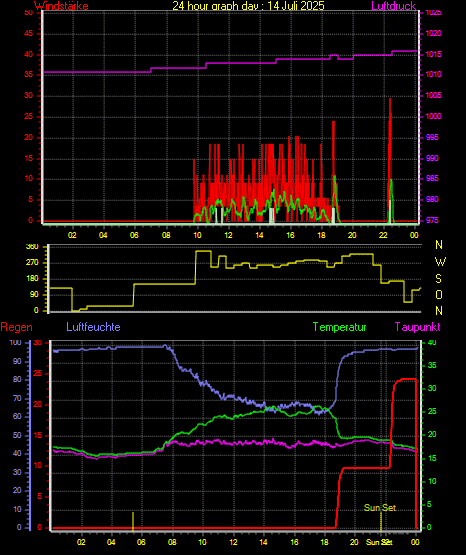Click the Sun Set marker label

point(380,508)
